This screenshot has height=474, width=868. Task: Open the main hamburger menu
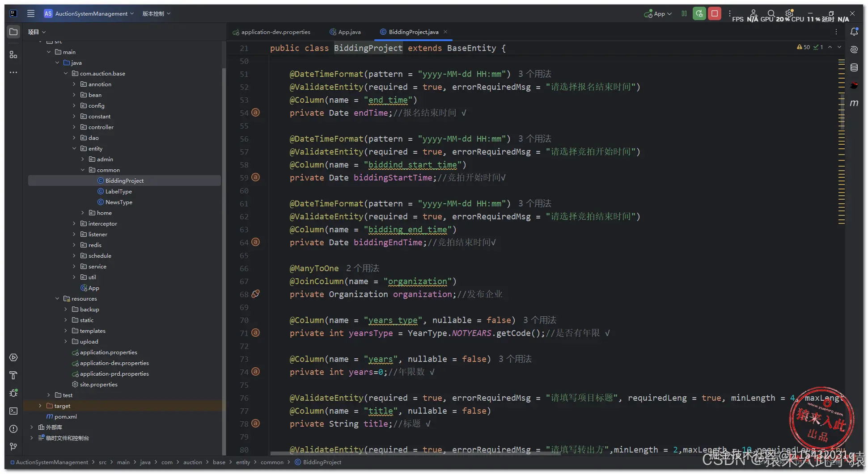tap(30, 13)
